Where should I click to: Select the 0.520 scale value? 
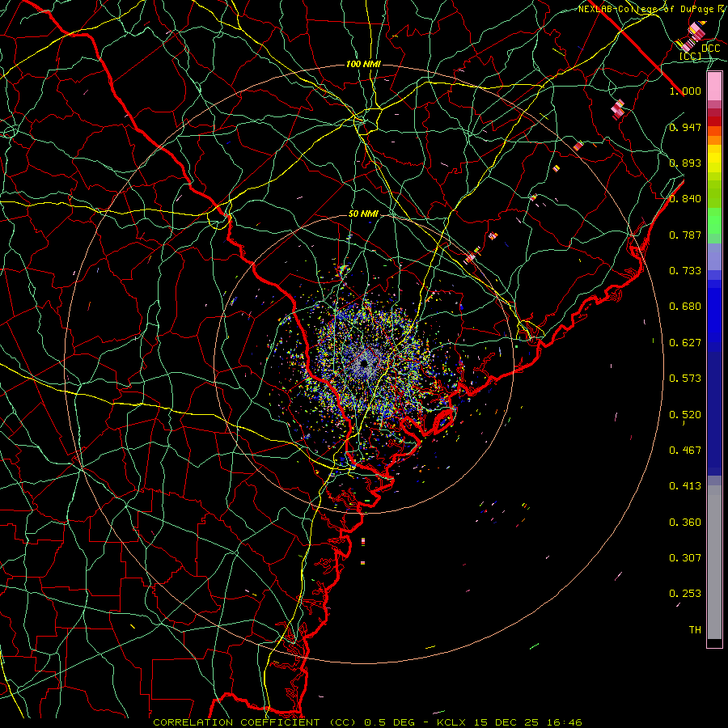[x=685, y=415]
